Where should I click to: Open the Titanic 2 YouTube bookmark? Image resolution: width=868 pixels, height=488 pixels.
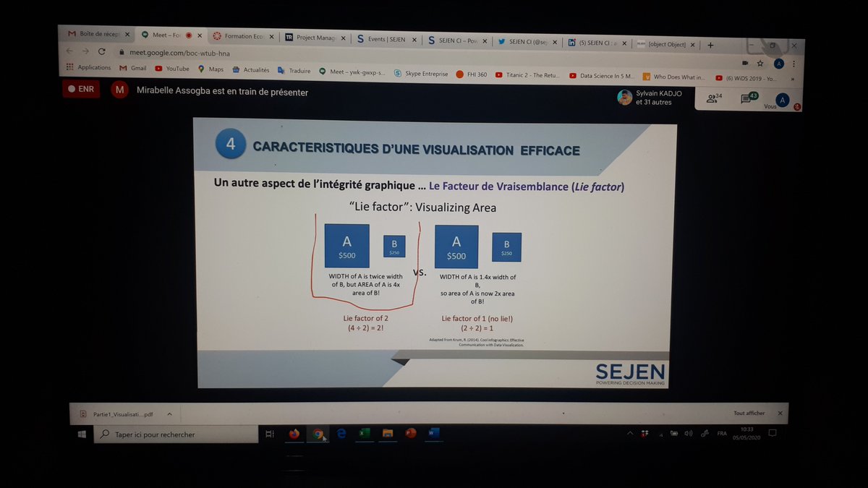tap(528, 75)
